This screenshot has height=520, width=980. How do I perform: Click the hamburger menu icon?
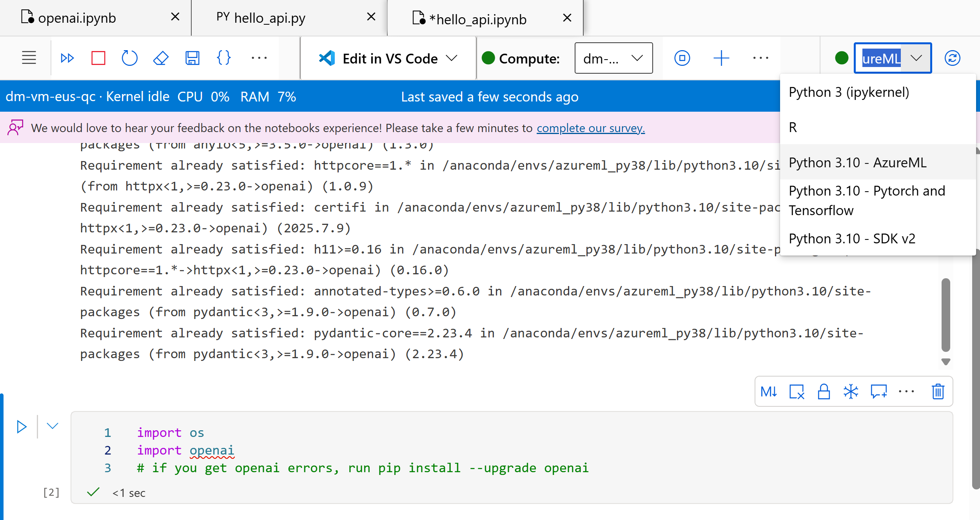pyautogui.click(x=29, y=58)
